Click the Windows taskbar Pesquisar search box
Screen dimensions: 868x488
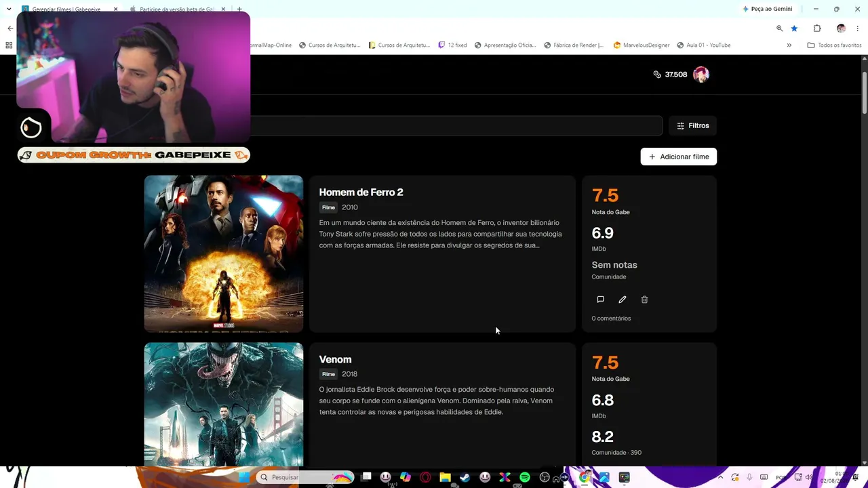coord(305,477)
